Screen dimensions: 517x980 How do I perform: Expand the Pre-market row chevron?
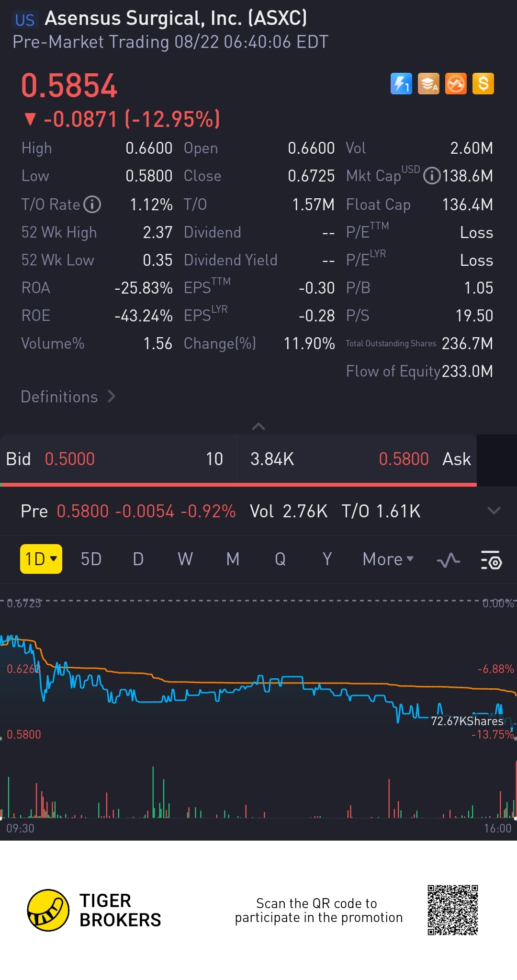[494, 511]
